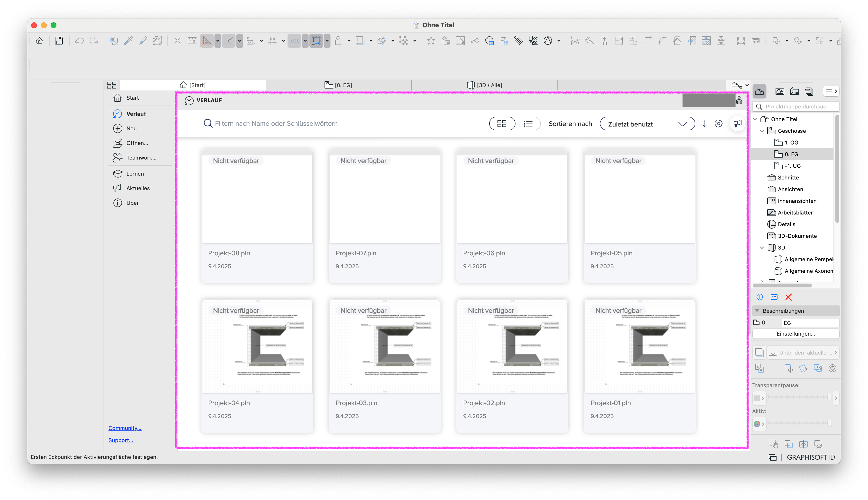
Task: Switch to the [Start] tab
Action: (x=192, y=85)
